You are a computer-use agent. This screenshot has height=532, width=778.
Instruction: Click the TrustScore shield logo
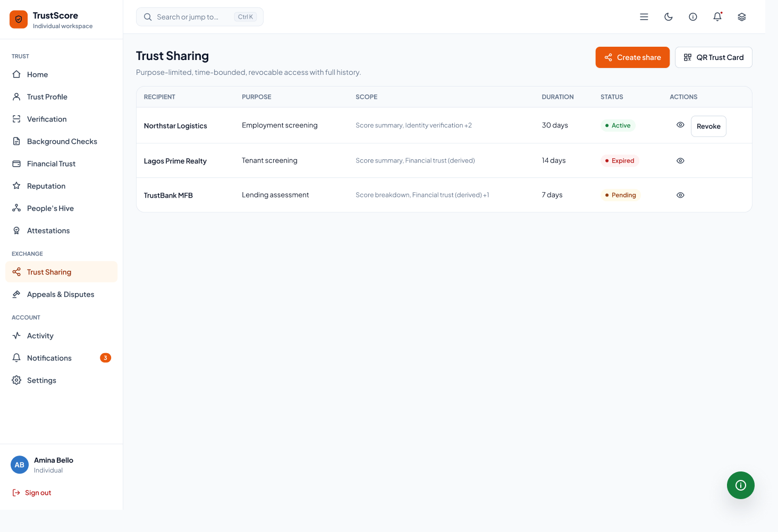point(19,20)
